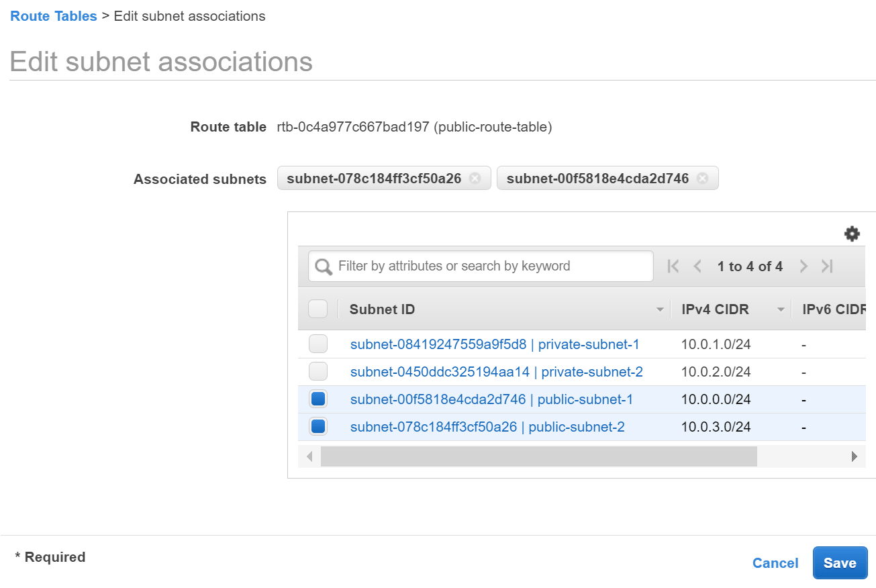This screenshot has height=588, width=876.
Task: Select the 10.0.3.0/24 CIDR cell
Action: (716, 427)
